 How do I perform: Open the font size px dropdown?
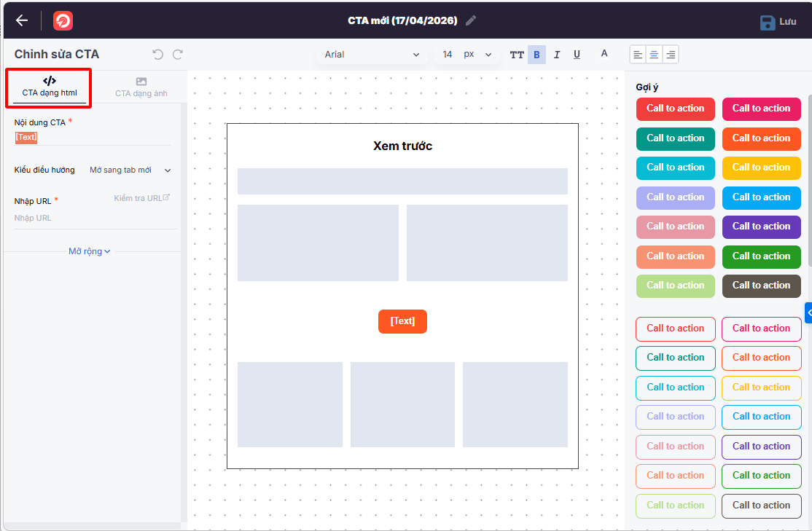point(477,55)
